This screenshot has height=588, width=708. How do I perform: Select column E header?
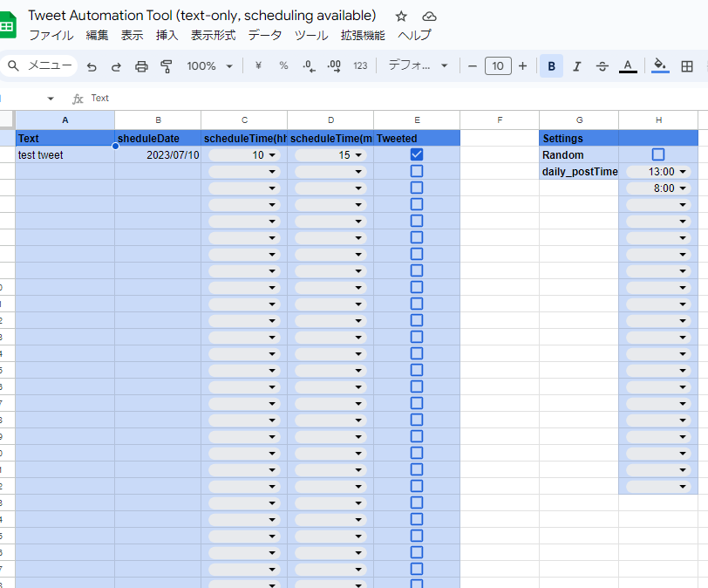point(417,120)
